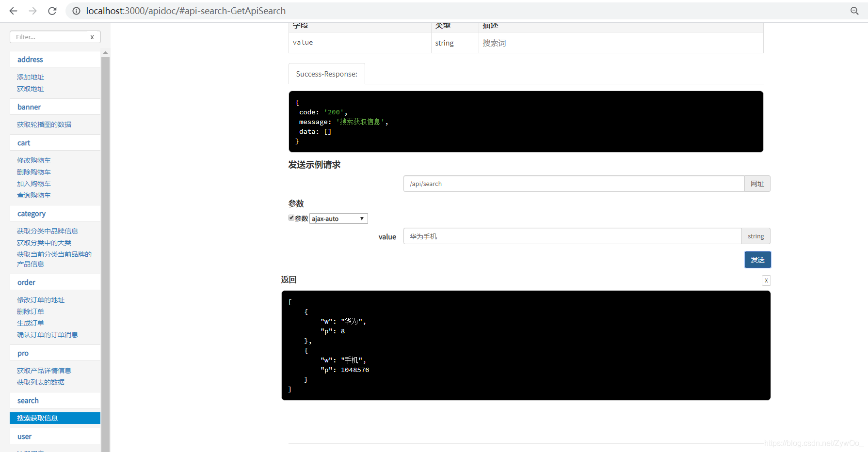This screenshot has height=452, width=868.
Task: Open 修改购物车 link
Action: coord(34,160)
